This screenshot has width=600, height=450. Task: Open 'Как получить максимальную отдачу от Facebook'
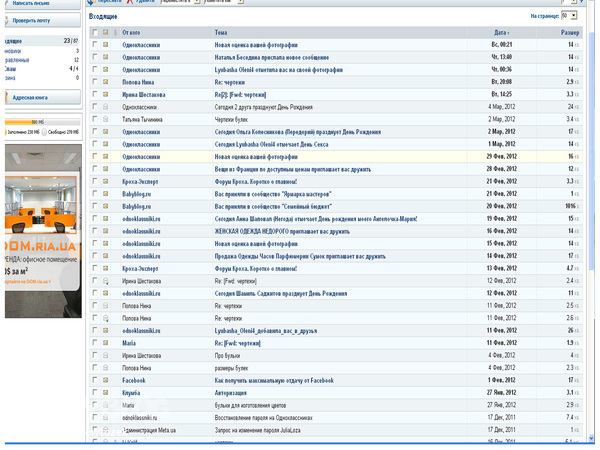pyautogui.click(x=274, y=380)
